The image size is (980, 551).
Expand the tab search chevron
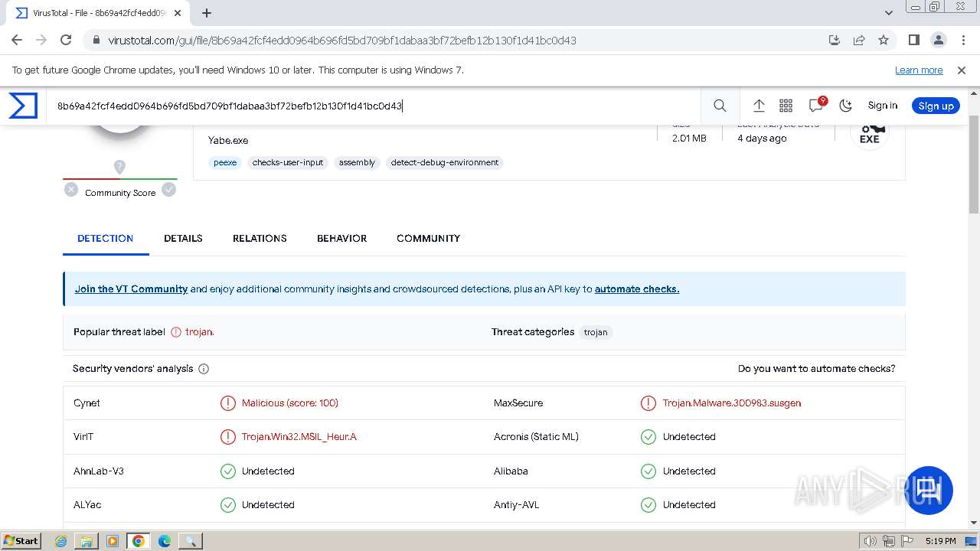click(889, 13)
